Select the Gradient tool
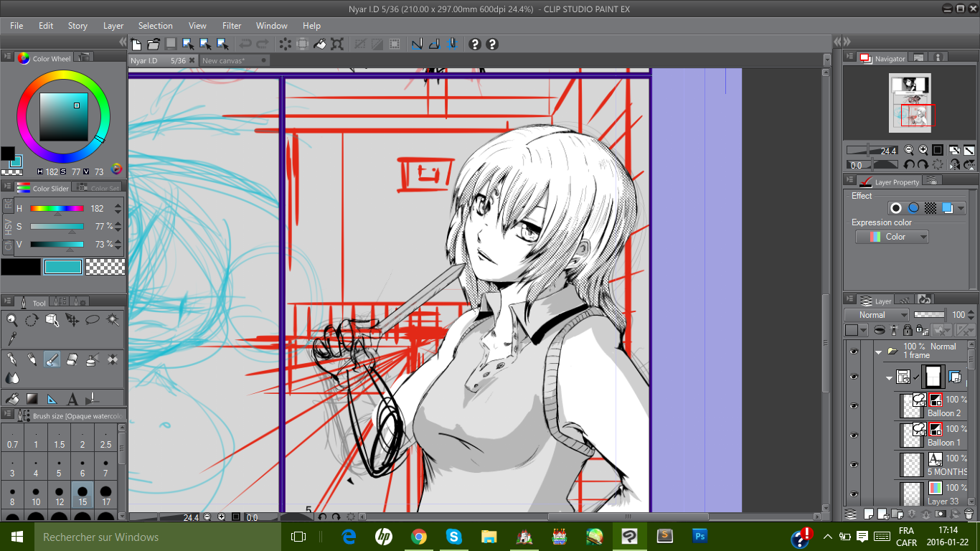 [x=32, y=398]
